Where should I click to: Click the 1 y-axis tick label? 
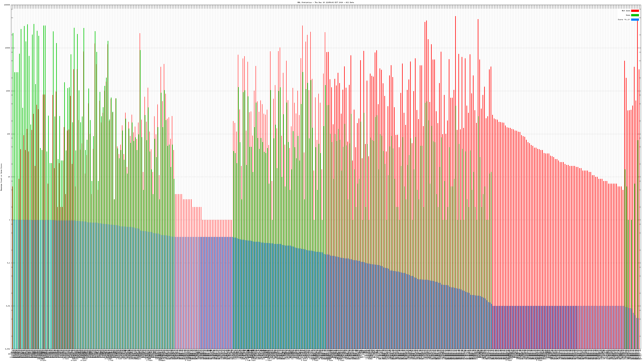click(10, 220)
